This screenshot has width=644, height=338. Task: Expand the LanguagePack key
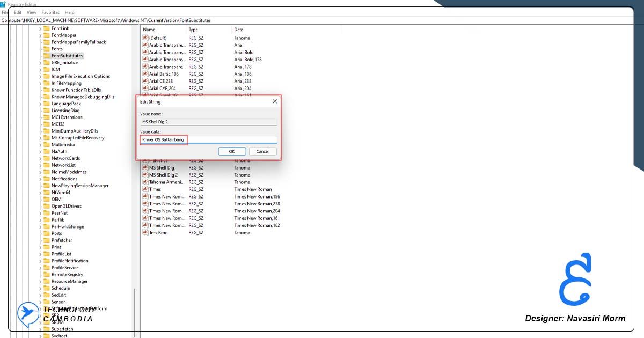(x=40, y=104)
